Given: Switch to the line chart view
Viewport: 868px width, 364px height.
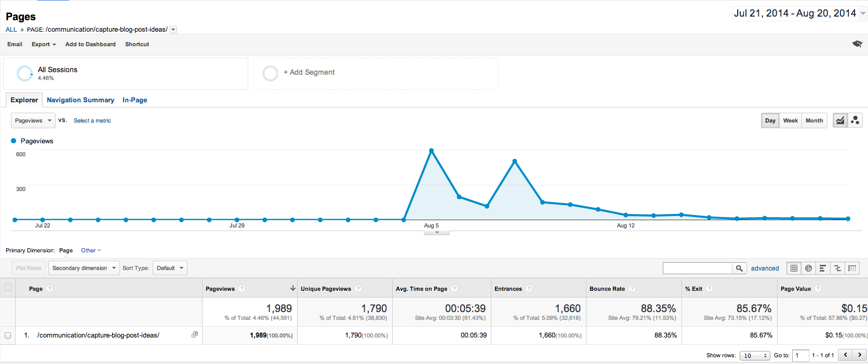Looking at the screenshot, I should (840, 120).
